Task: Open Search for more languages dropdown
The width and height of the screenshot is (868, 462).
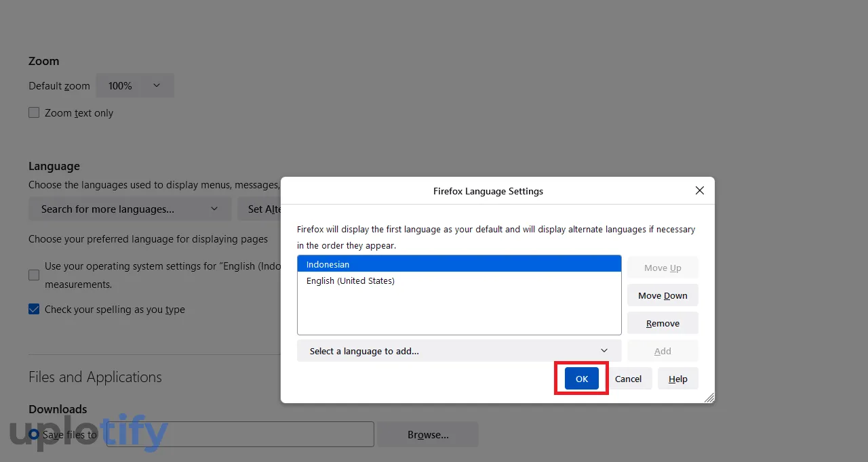Action: pos(130,209)
